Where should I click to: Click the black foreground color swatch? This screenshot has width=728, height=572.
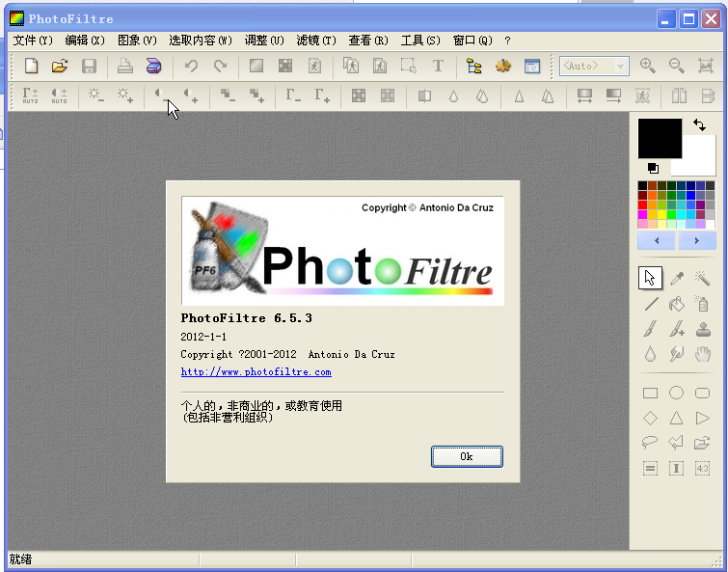click(660, 138)
